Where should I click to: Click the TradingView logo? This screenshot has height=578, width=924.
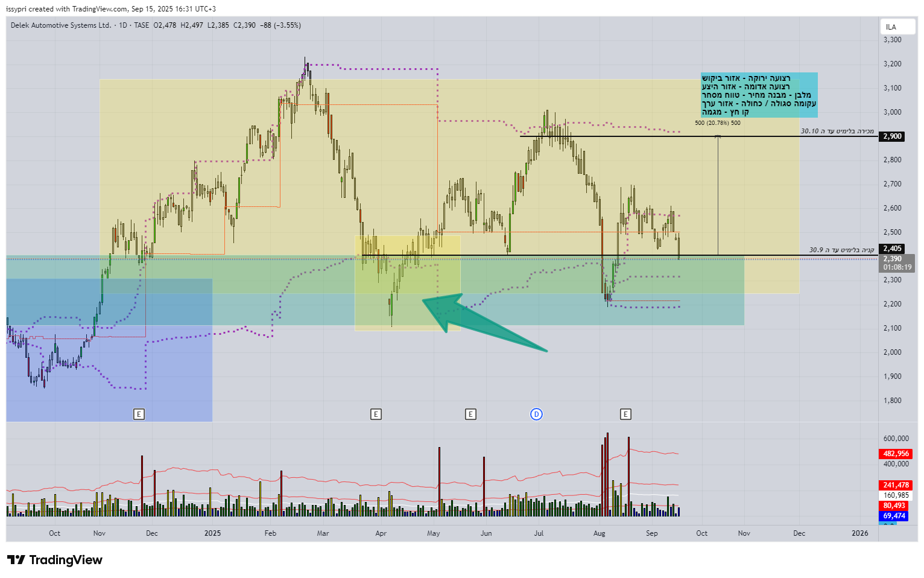(x=55, y=560)
